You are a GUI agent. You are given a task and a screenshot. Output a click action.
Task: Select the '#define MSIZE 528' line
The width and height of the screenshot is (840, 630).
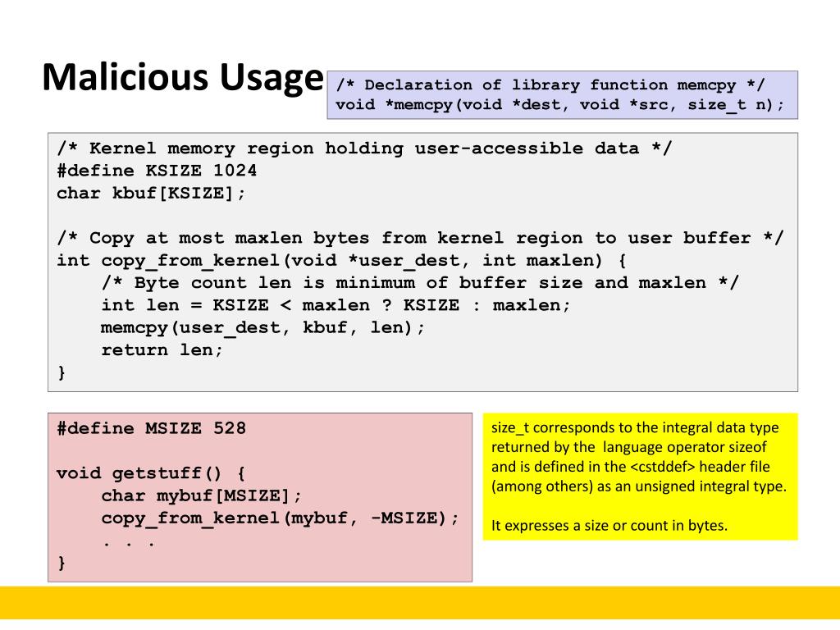click(x=152, y=428)
